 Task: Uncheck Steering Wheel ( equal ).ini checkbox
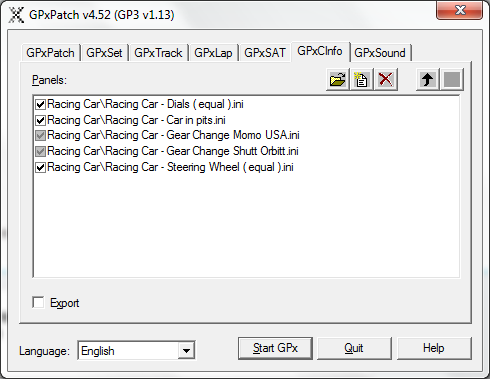[40, 167]
